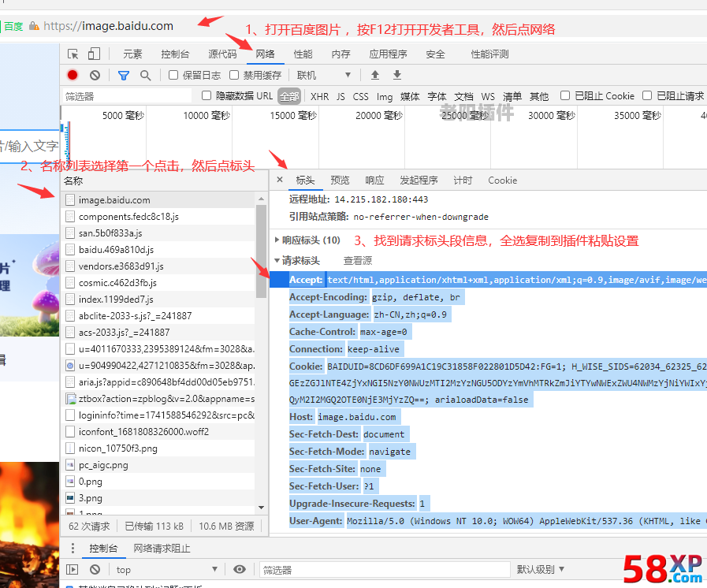
Task: Filter requests by CSS type
Action: 360,96
